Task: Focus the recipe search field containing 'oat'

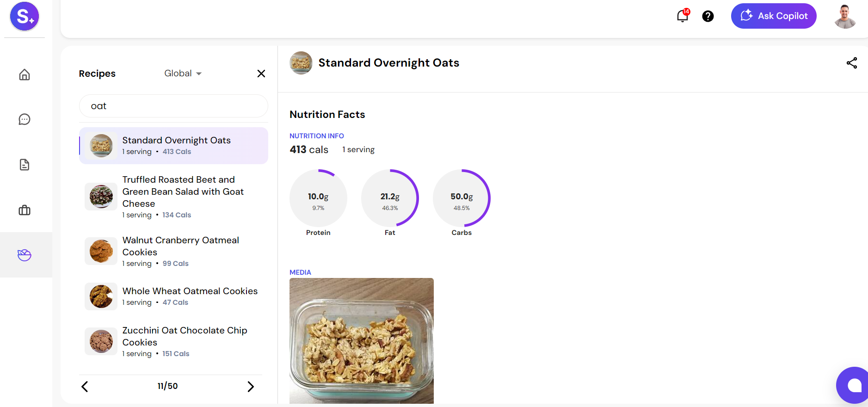Action: (x=173, y=106)
